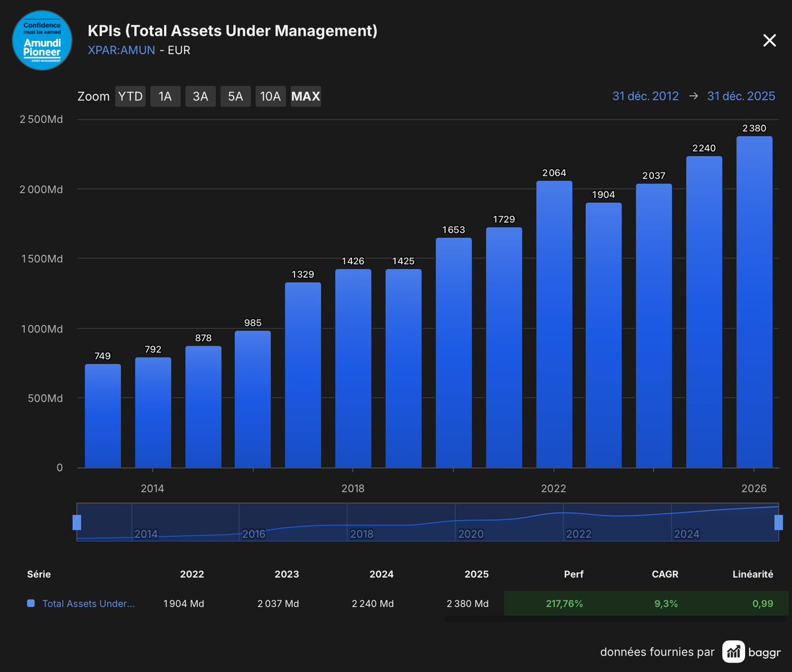The width and height of the screenshot is (792, 672).
Task: Click the arrow between the two dates
Action: click(x=693, y=96)
